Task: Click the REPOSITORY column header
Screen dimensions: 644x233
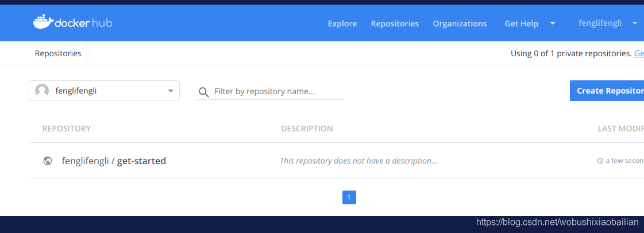Action: point(67,129)
